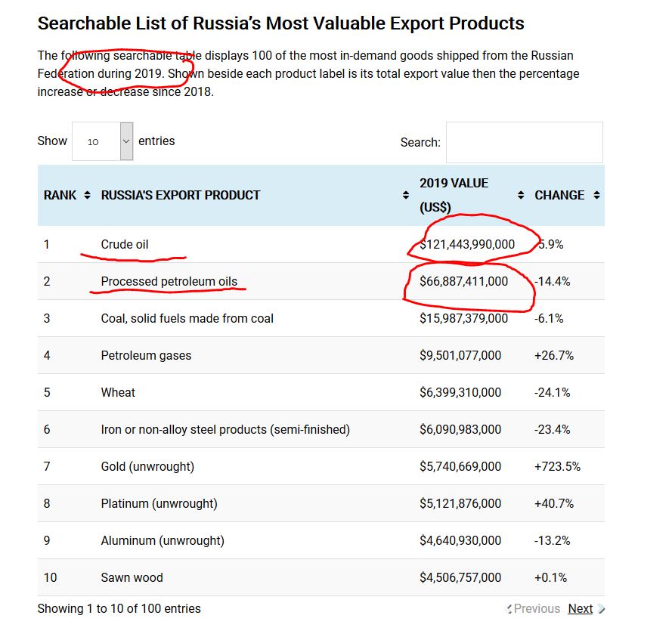
Task: Click the RANK column header
Action: click(x=60, y=196)
